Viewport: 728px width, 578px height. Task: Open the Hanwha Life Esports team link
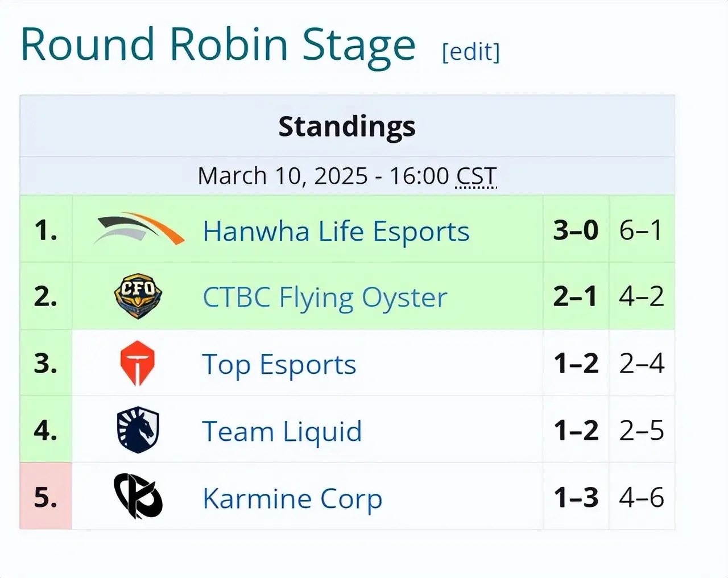click(x=336, y=231)
